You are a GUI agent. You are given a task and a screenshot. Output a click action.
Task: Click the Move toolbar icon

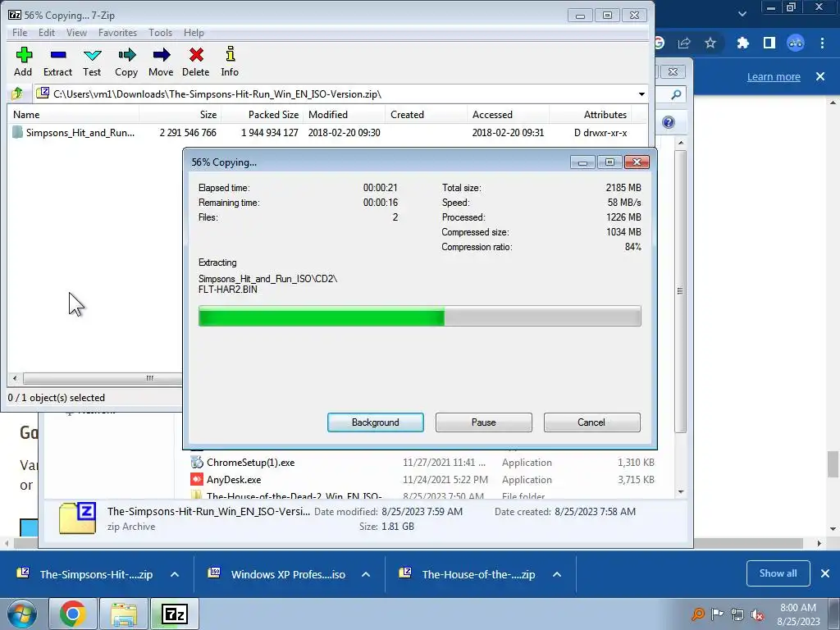point(161,55)
